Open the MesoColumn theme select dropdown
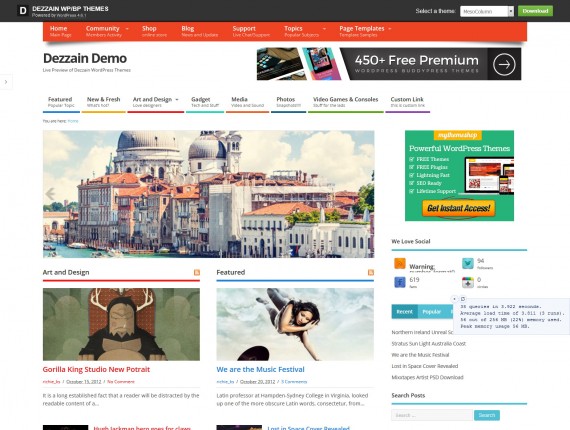 pos(487,11)
